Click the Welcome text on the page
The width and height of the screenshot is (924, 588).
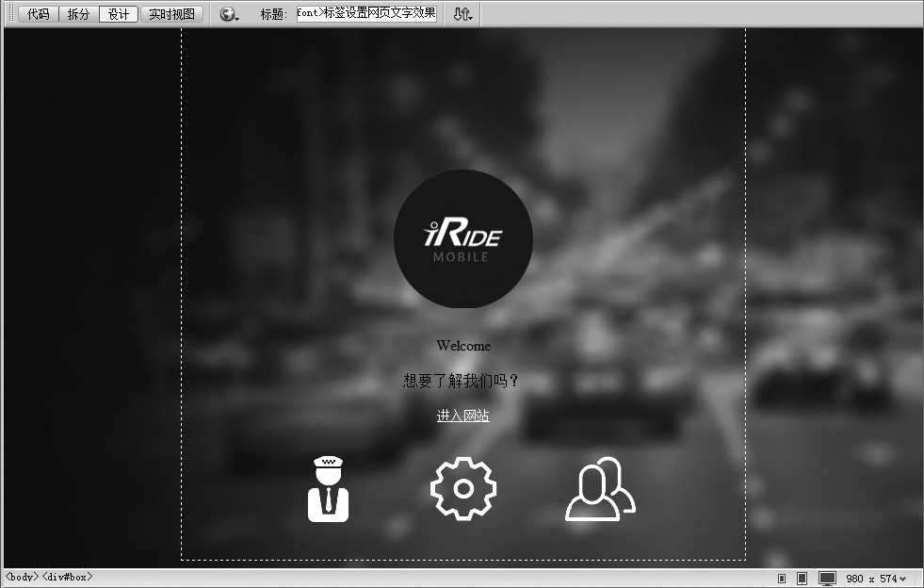463,346
